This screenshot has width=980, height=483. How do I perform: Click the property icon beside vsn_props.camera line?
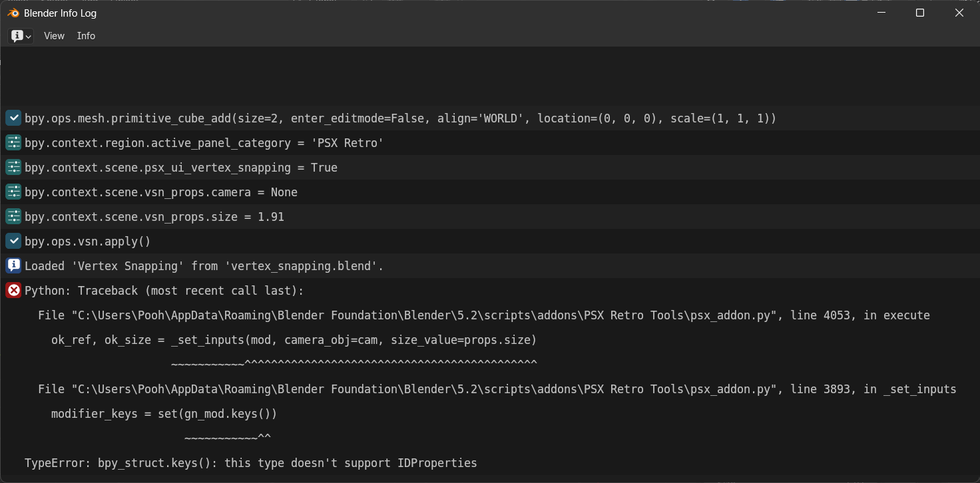tap(13, 192)
